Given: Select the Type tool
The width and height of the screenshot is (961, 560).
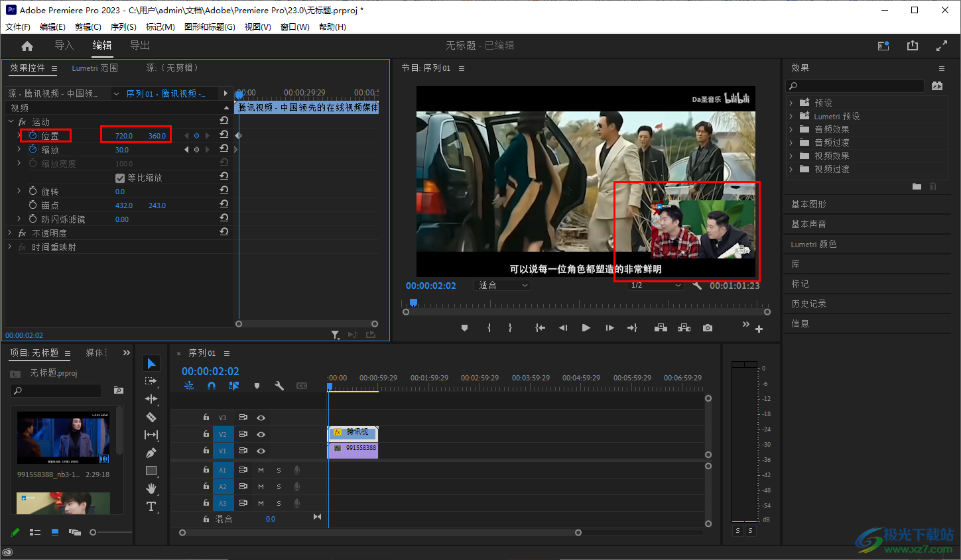Looking at the screenshot, I should point(151,506).
